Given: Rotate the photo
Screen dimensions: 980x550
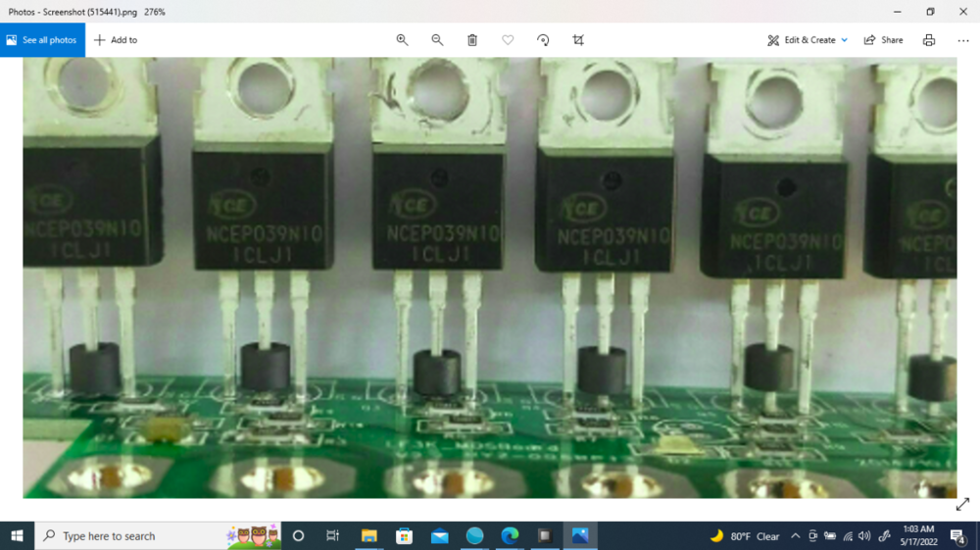Looking at the screenshot, I should pos(543,40).
